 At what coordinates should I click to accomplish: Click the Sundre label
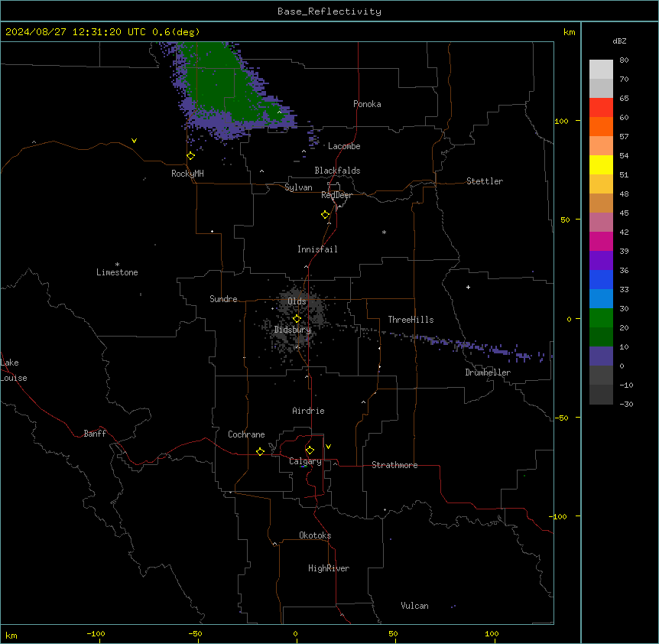click(x=223, y=299)
